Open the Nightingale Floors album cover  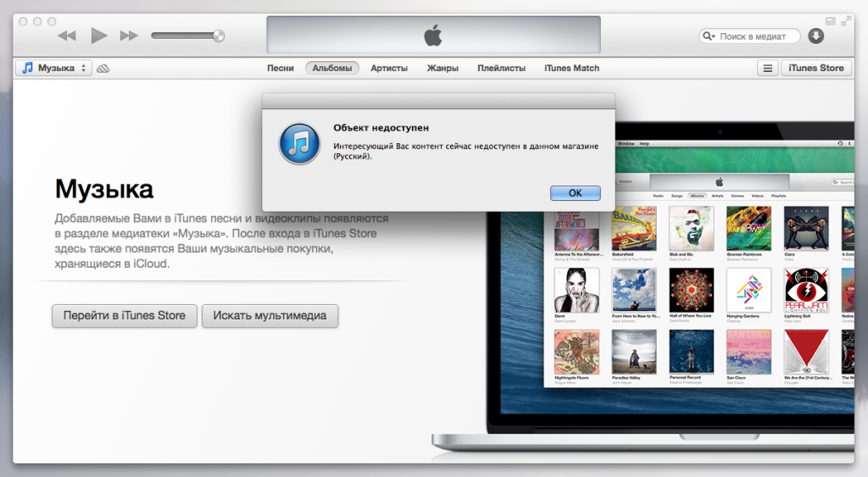[576, 352]
